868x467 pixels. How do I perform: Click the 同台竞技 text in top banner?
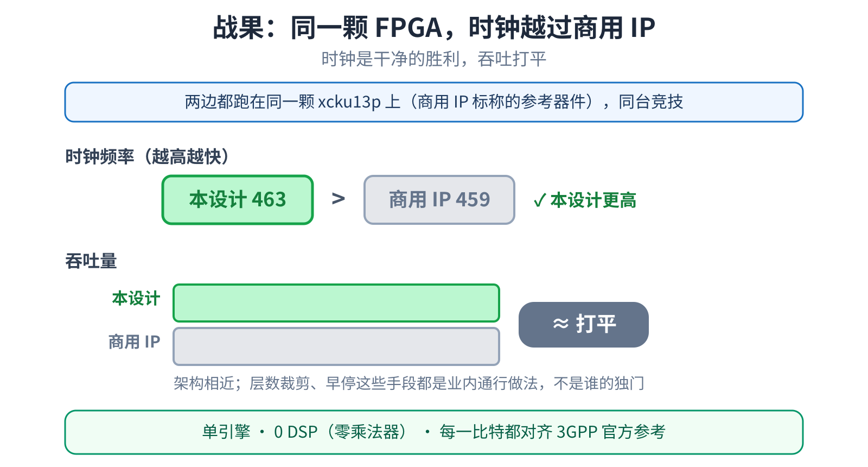tap(651, 102)
